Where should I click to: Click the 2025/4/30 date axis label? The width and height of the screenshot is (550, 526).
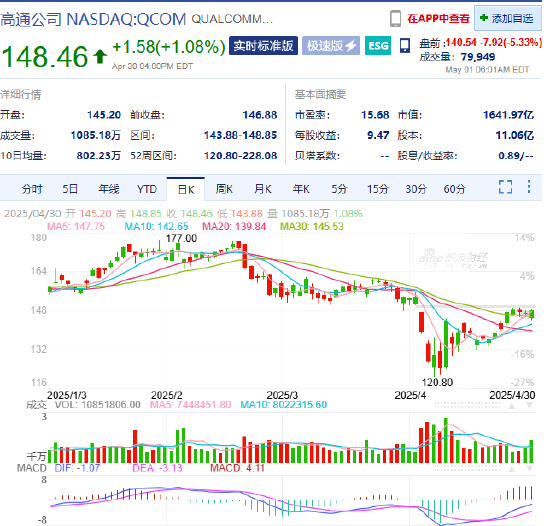pyautogui.click(x=512, y=396)
